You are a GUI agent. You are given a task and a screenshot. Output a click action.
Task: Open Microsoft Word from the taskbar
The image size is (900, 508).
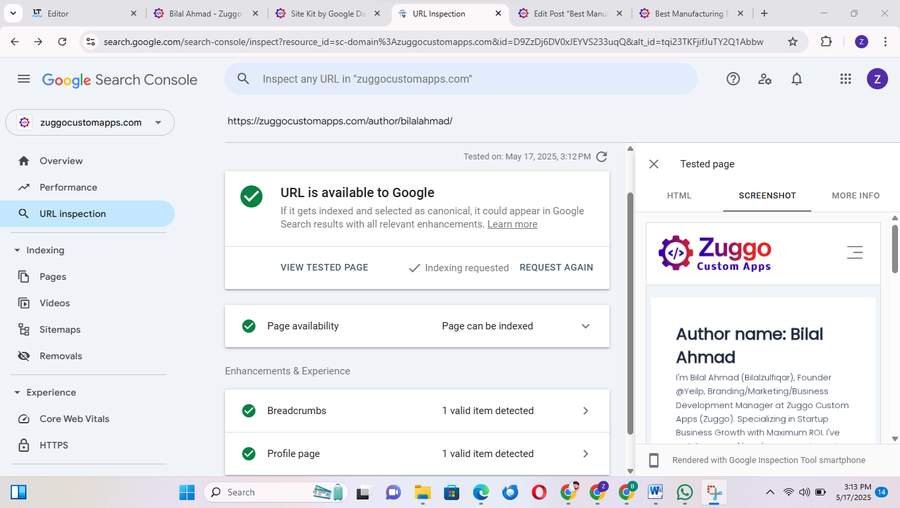655,492
